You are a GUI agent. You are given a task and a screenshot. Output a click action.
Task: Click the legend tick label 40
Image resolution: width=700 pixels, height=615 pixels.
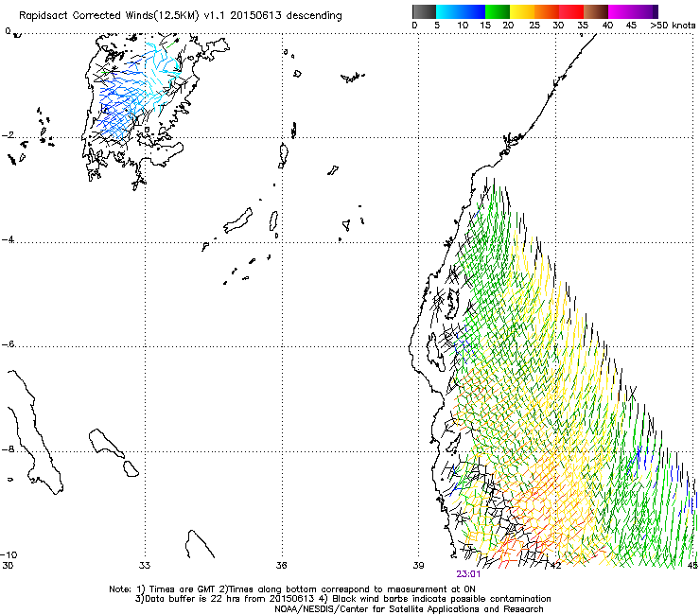(x=607, y=26)
